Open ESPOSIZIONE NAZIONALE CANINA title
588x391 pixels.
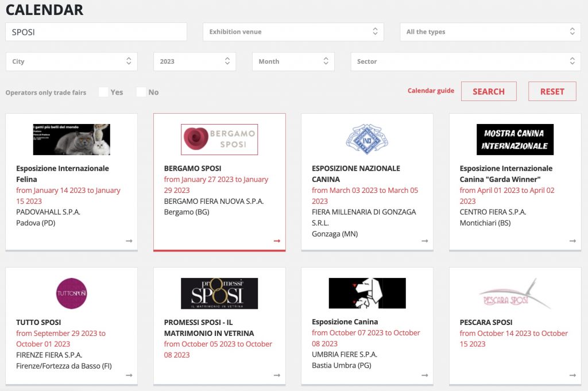pos(356,174)
